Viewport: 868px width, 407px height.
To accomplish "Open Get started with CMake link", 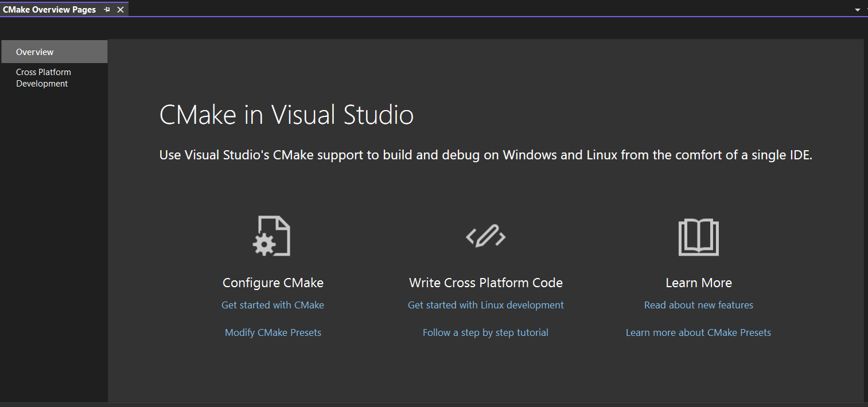I will pos(273,305).
